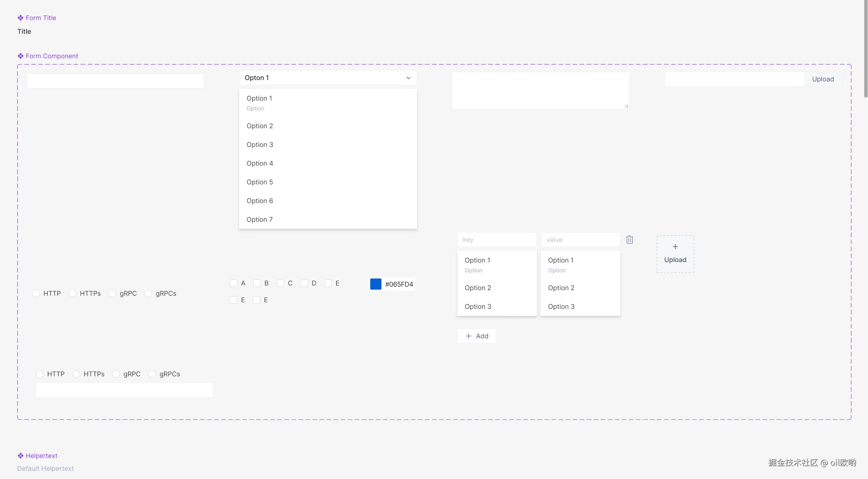This screenshot has width=868, height=479.
Task: Open the key input dropdown
Action: [x=497, y=239]
